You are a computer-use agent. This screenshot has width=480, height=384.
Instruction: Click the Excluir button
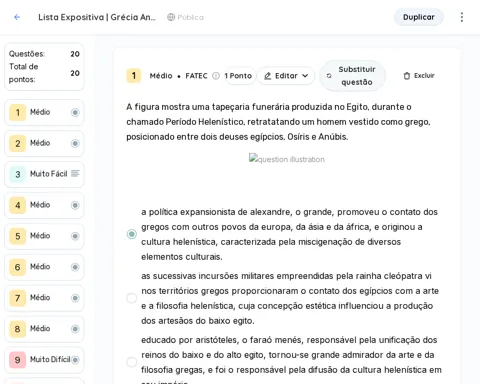[419, 76]
